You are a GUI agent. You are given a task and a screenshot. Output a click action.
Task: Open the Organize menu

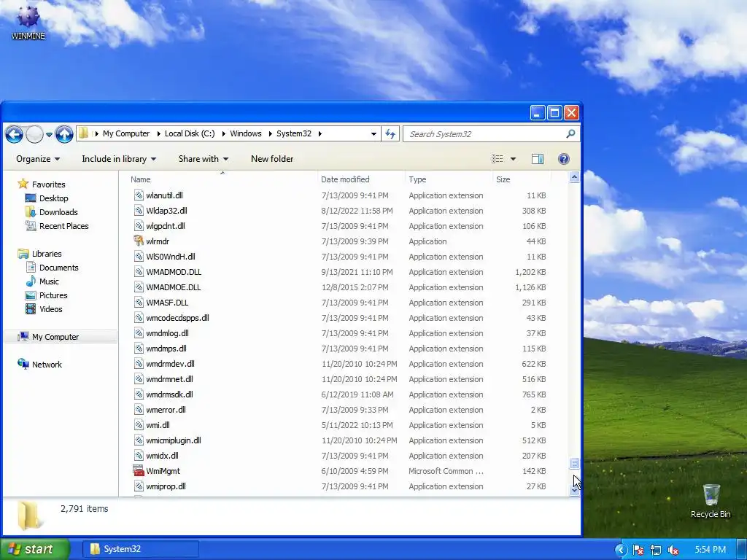coord(38,159)
